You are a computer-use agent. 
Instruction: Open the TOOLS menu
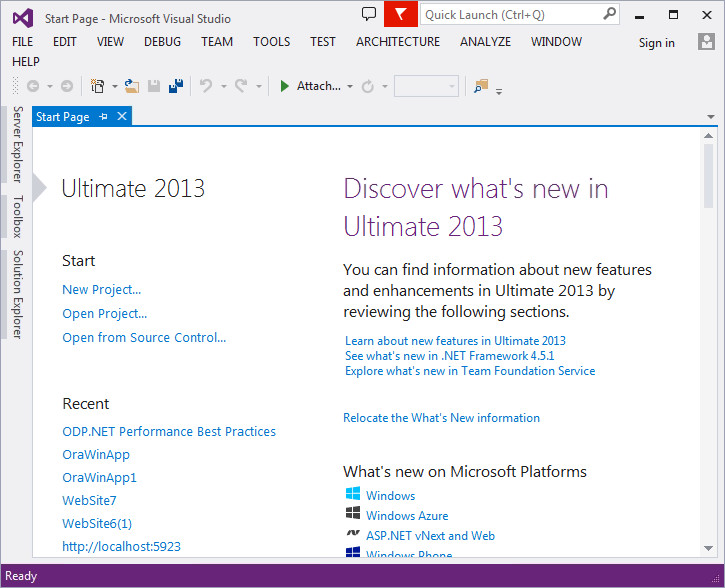coord(271,42)
